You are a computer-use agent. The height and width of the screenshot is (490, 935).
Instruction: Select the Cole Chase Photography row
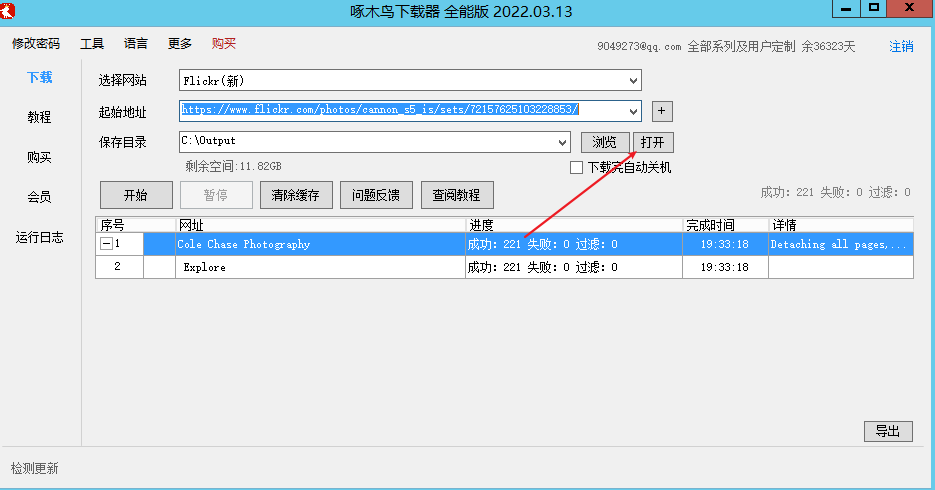coord(504,244)
